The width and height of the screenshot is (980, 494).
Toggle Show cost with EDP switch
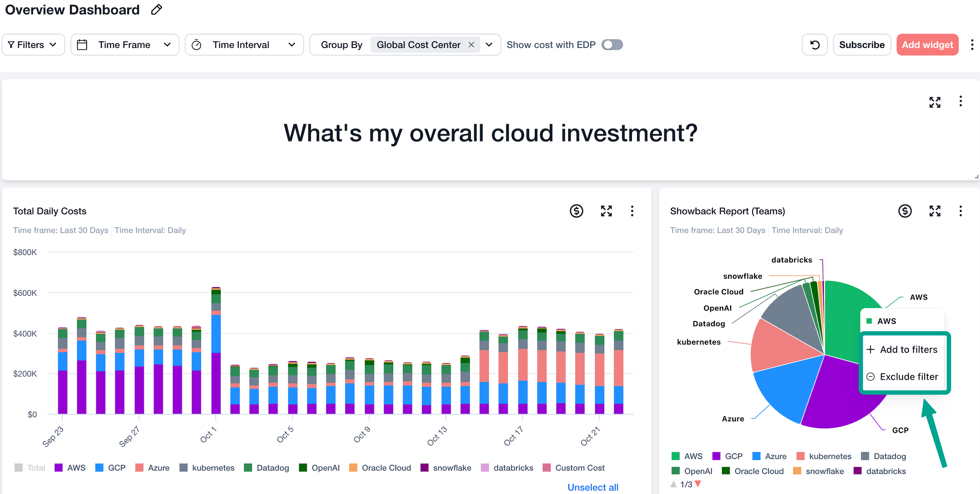click(612, 45)
